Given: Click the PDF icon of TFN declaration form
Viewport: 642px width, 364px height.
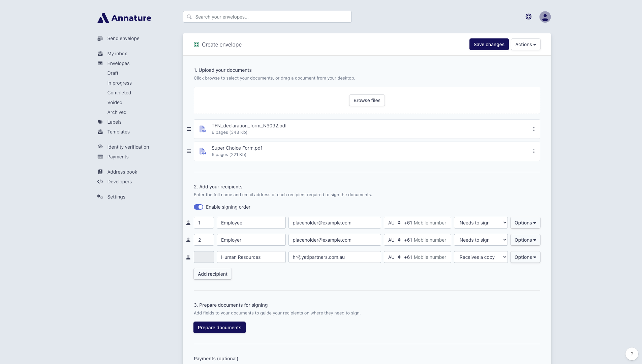Looking at the screenshot, I should (x=203, y=129).
